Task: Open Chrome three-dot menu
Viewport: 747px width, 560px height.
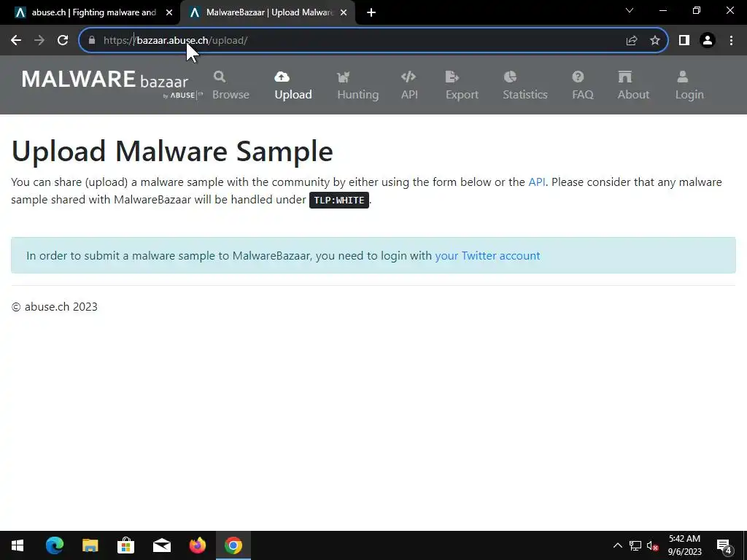Action: click(x=731, y=41)
